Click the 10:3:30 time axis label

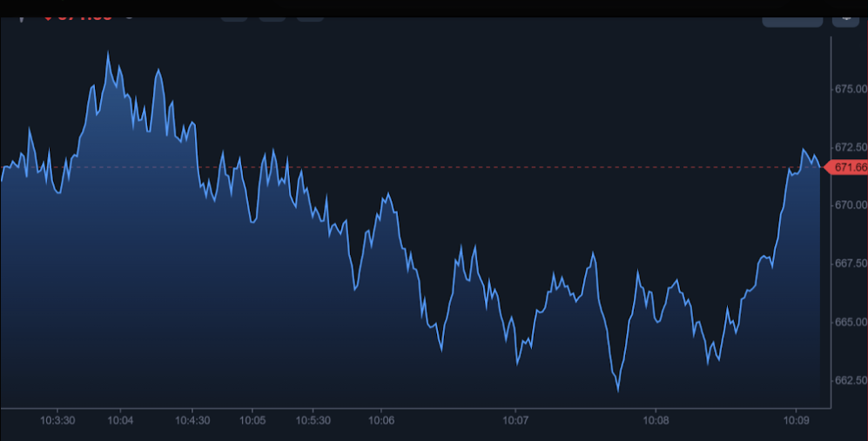coord(57,420)
